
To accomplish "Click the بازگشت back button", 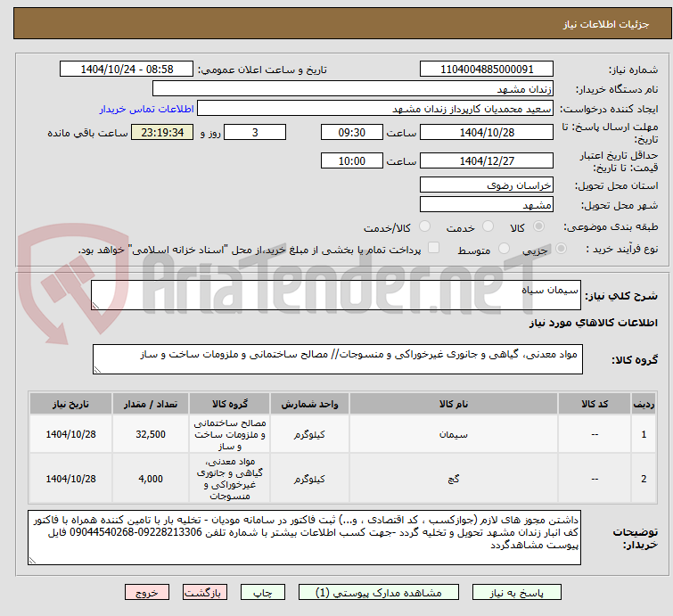I will pos(205,593).
